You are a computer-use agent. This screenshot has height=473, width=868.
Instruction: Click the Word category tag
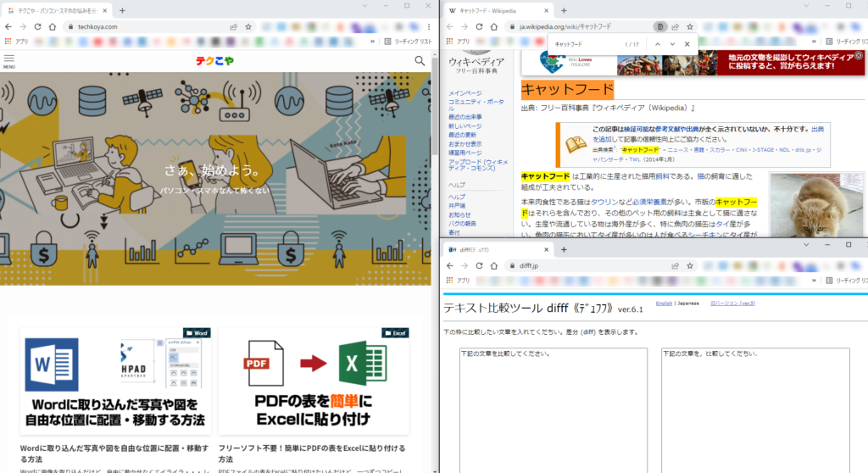(x=197, y=333)
